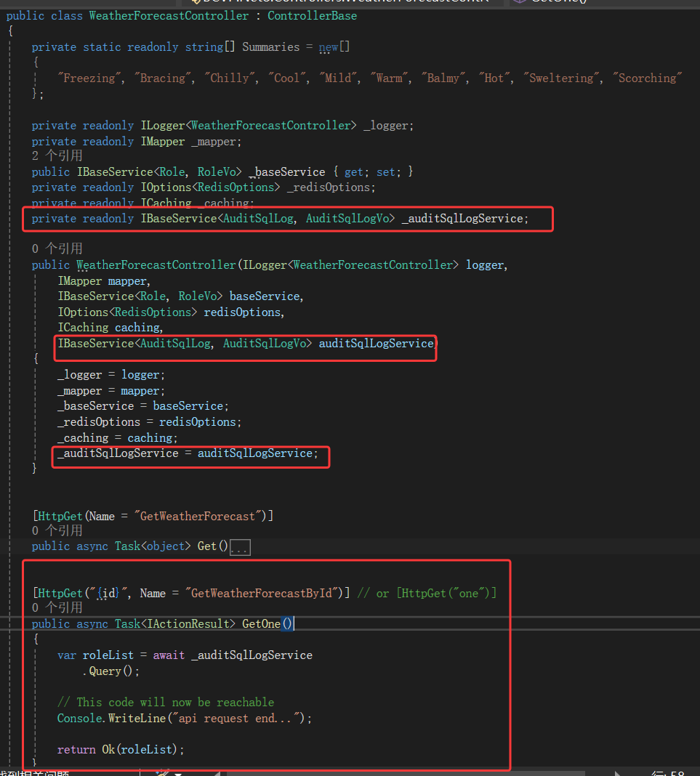Image resolution: width=700 pixels, height=776 pixels.
Task: Click the '_mapper = mapper;' assignment line
Action: (x=111, y=391)
